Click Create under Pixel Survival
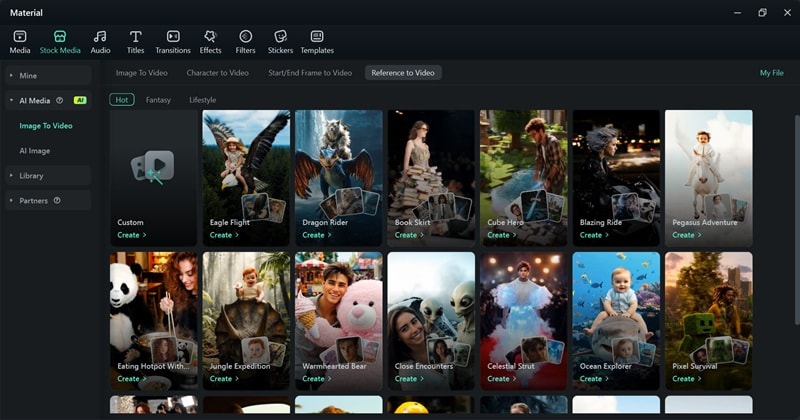The width and height of the screenshot is (800, 420). pos(687,379)
